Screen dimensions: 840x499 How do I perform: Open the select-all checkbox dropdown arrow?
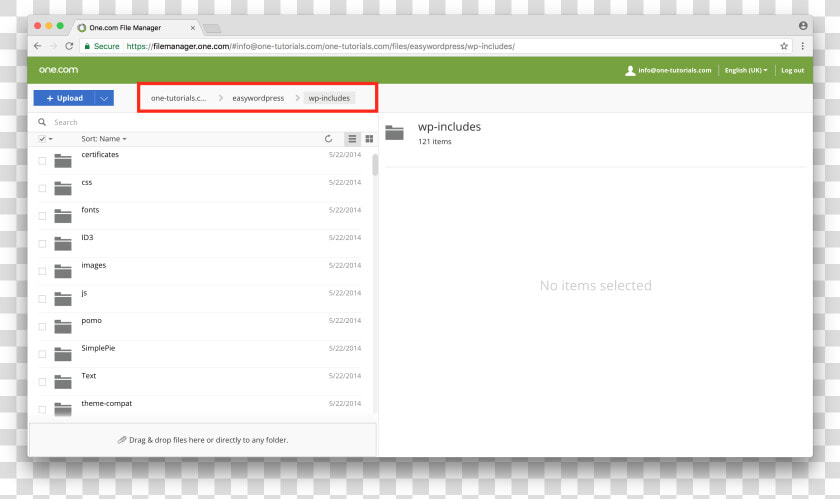tap(51, 139)
